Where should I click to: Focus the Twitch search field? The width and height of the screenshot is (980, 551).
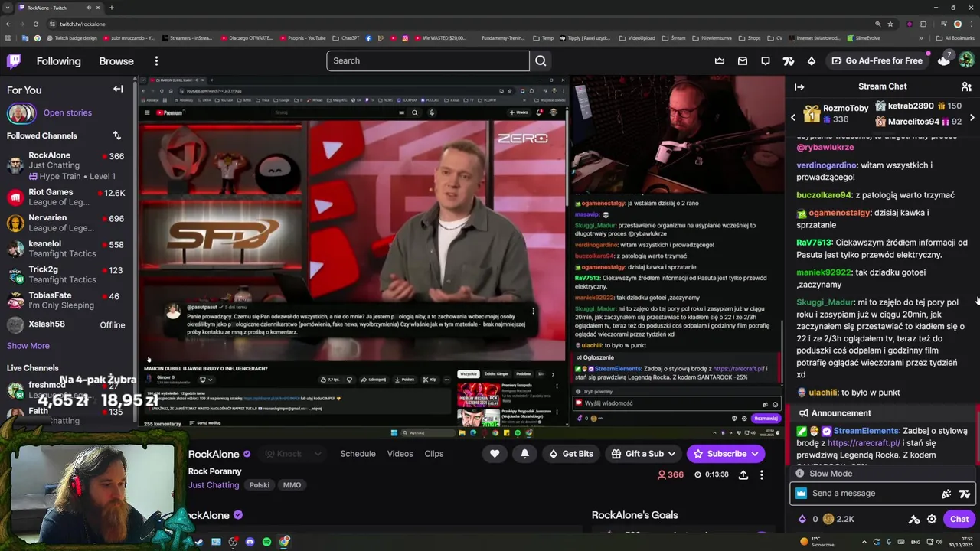point(428,61)
